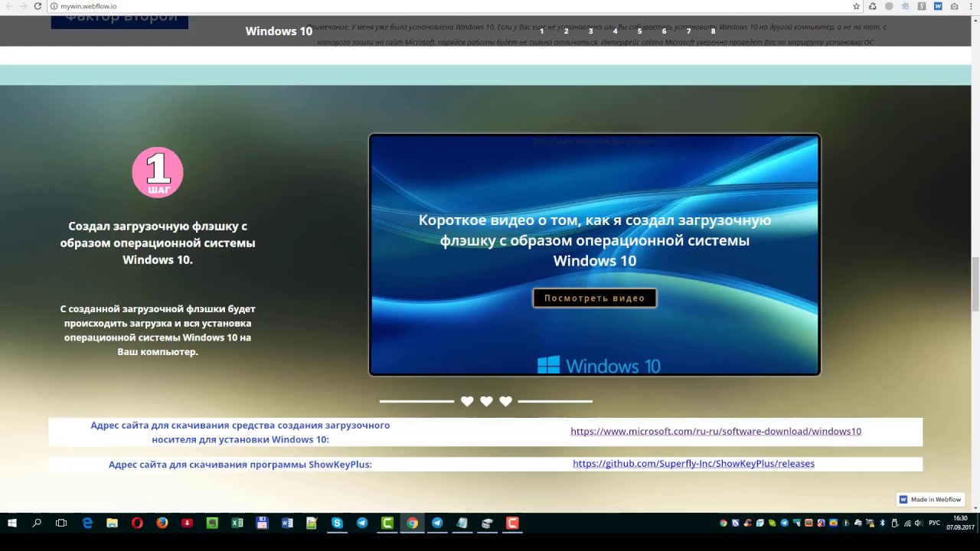The width and height of the screenshot is (980, 551).
Task: Click the Windows 10 video thumbnail
Action: click(x=595, y=255)
